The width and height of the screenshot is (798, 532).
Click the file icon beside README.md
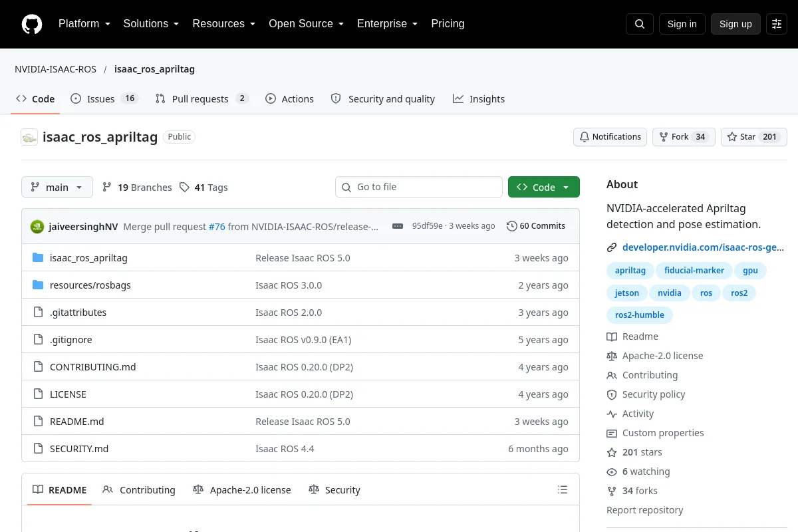point(38,422)
